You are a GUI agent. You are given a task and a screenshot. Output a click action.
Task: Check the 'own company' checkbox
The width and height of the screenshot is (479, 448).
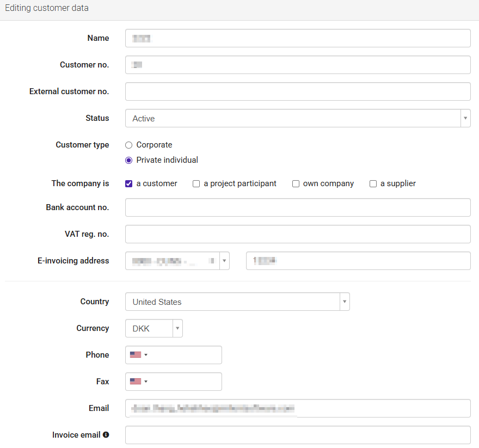coord(296,183)
